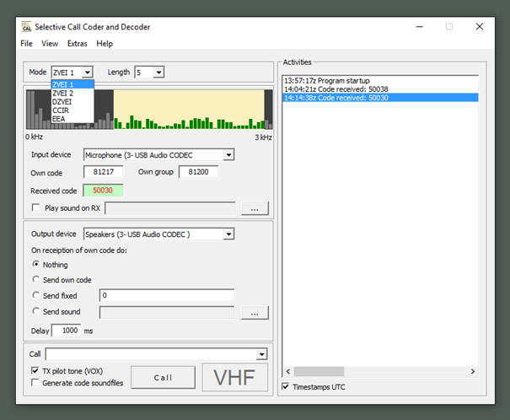Viewport: 510px width, 420px height.
Task: Select ZVEI 2 from Mode list
Action: pos(63,93)
